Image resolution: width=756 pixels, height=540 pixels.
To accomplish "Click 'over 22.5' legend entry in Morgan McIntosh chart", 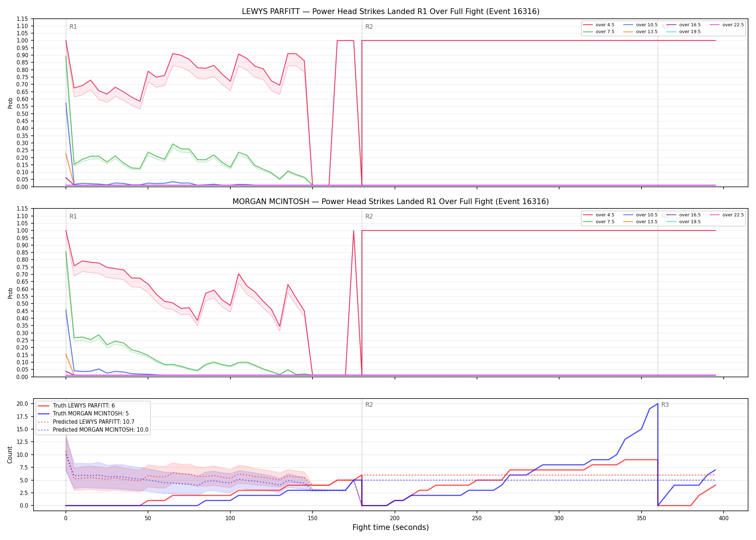I will [x=726, y=215].
